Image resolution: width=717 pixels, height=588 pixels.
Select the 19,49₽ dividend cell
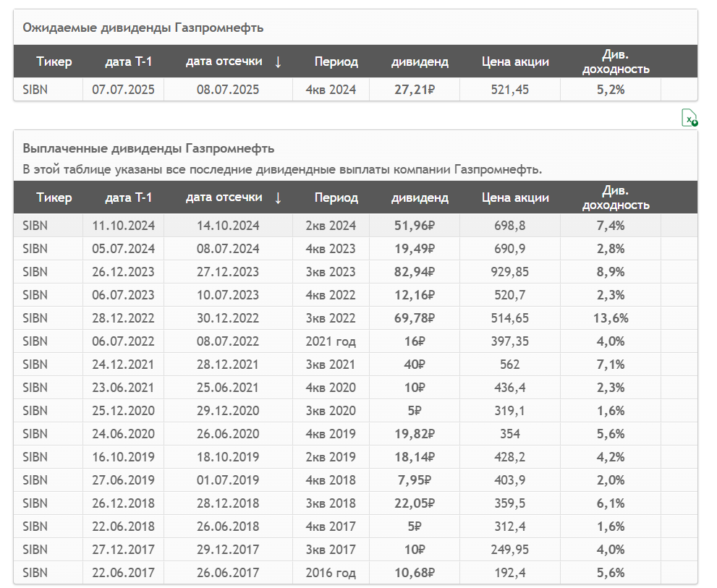tap(415, 249)
